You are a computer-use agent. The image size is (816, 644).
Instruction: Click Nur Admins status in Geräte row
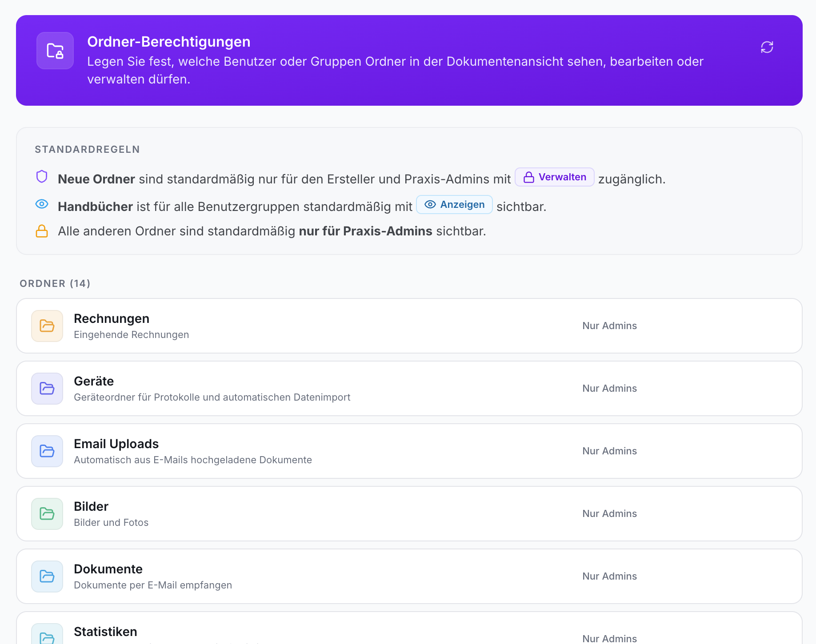609,389
